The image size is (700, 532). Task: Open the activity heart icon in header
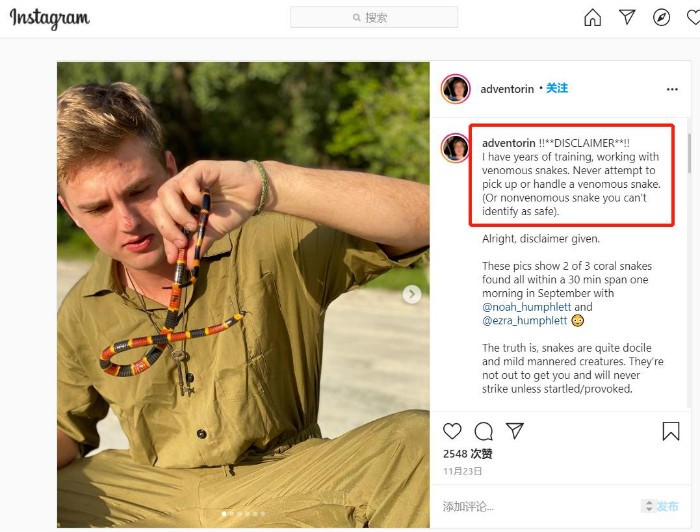pos(693,18)
